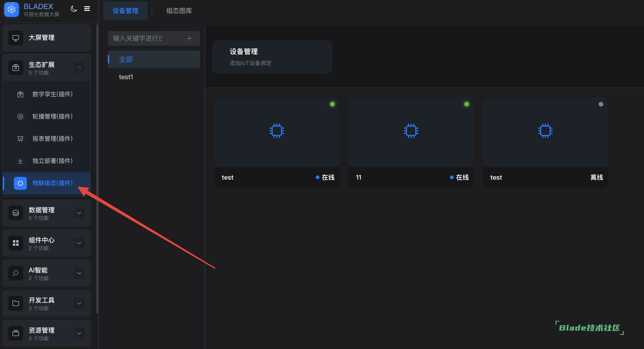Screen dimensions: 644x349
Task: Expand the AI智能 section
Action: [79, 273]
